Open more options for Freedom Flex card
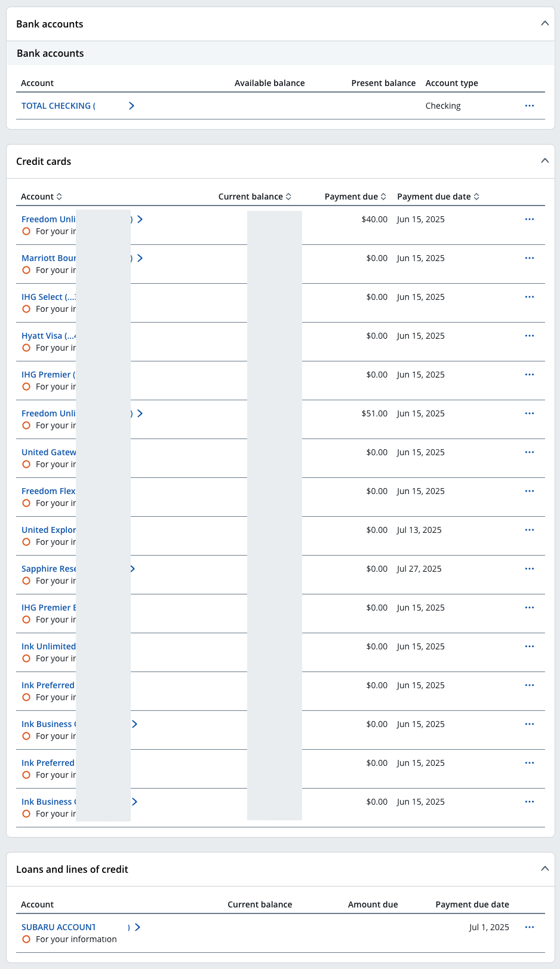 (529, 491)
